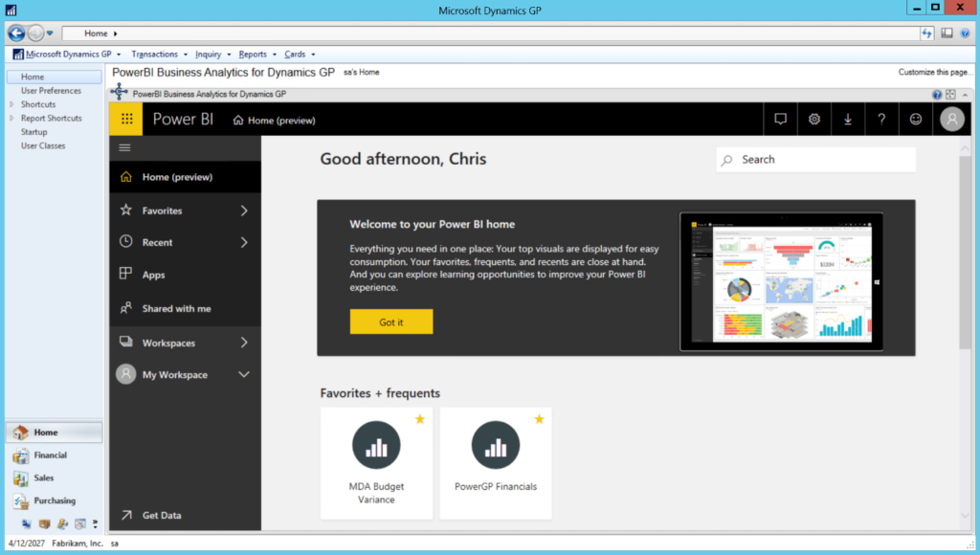Click Fabrikam, Inc. in the status bar
This screenshot has width=980, height=555.
(x=78, y=544)
